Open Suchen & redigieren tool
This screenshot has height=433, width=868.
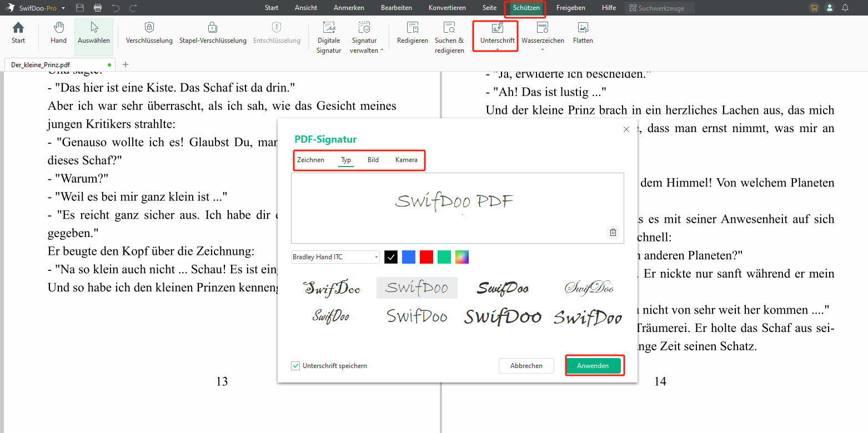coord(449,37)
